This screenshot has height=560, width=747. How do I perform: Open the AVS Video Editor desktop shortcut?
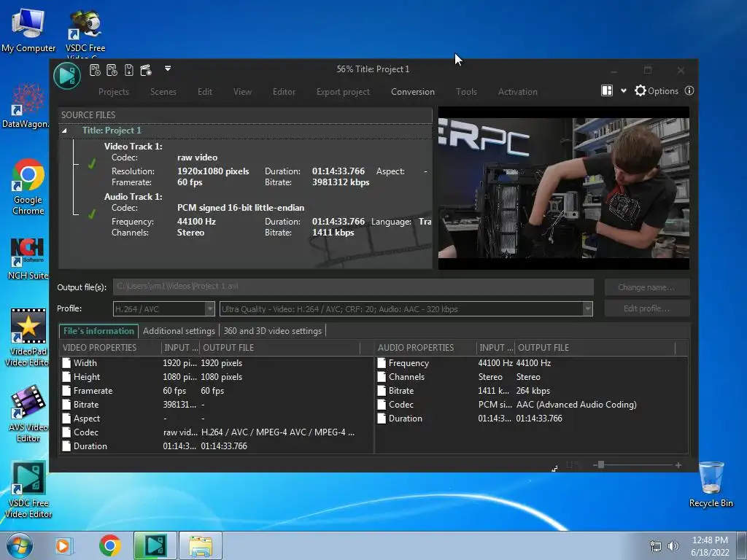(28, 413)
